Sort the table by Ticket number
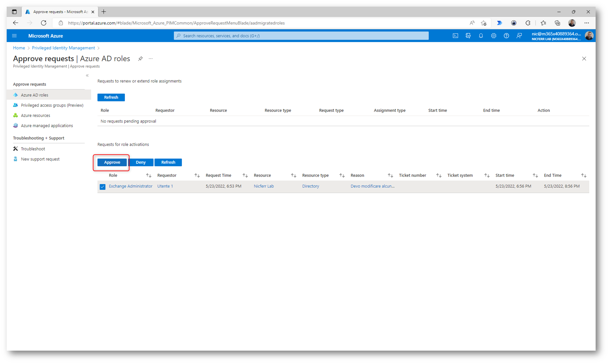Screen dimensions: 609x364 (x=439, y=175)
